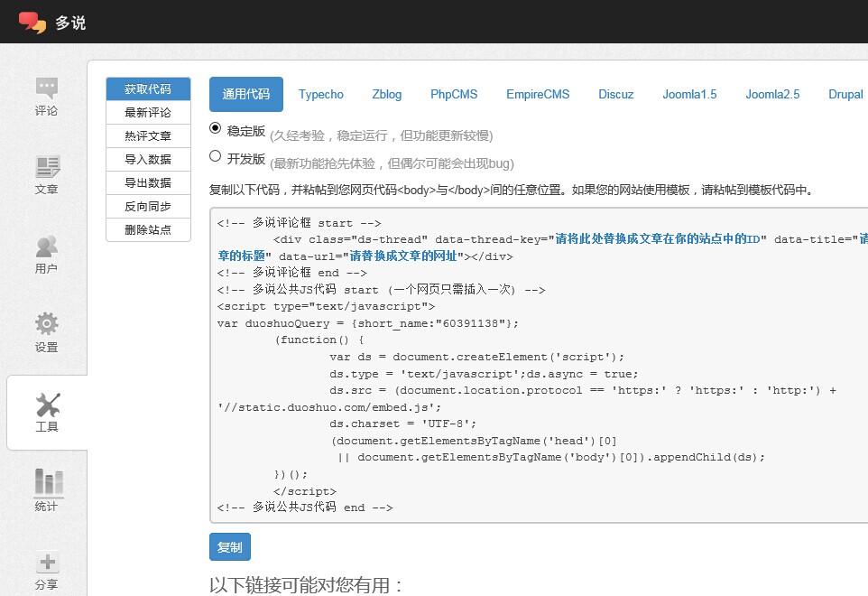Switch to the Joomla1.5 tab
868x596 pixels.
(x=689, y=94)
